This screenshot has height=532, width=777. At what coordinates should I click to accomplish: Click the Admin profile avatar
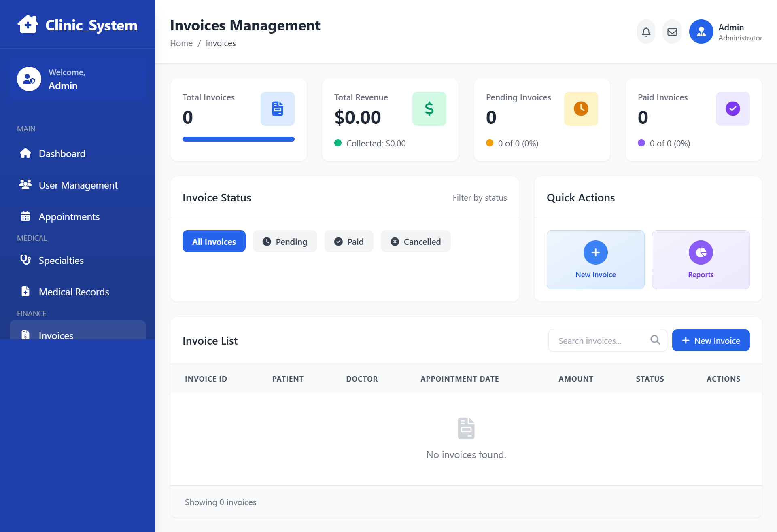tap(701, 32)
